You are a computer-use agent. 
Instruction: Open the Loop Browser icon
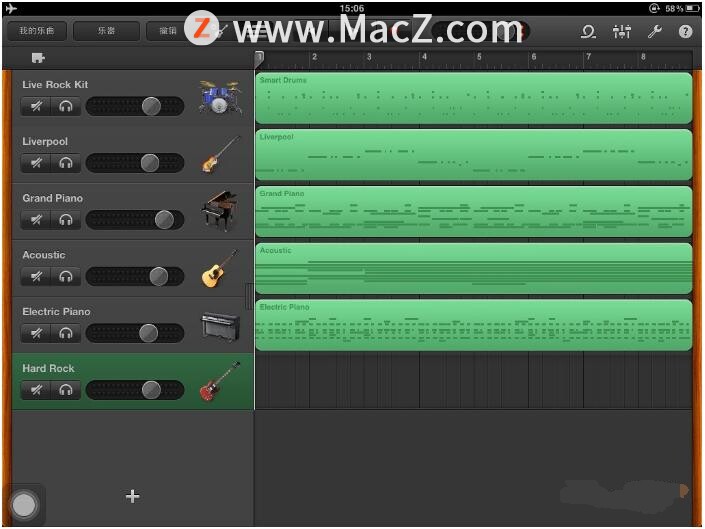[x=588, y=31]
